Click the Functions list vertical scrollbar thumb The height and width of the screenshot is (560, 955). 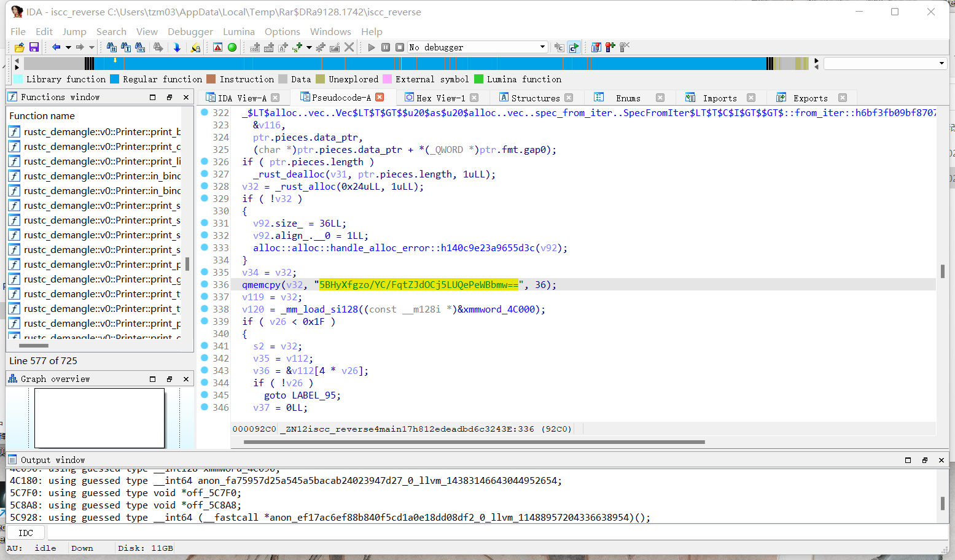coord(187,264)
